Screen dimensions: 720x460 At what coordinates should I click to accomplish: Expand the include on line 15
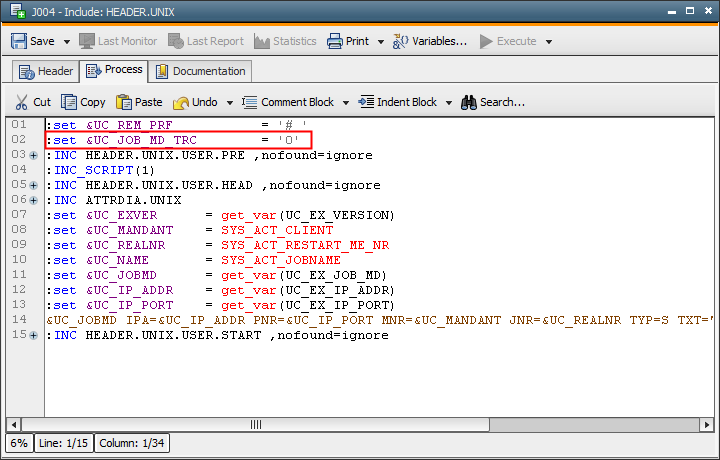point(34,336)
